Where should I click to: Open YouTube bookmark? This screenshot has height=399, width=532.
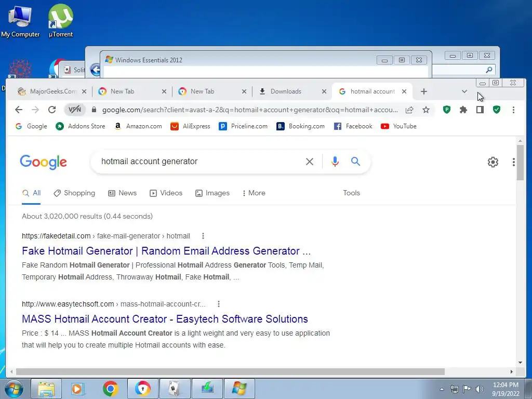[x=398, y=126]
